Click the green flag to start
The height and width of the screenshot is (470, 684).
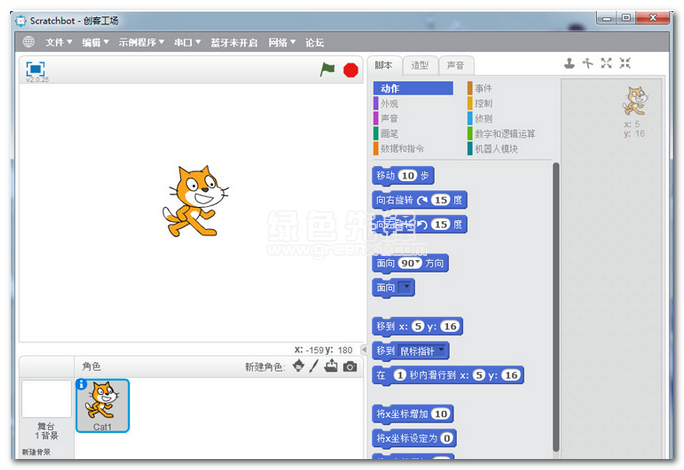coord(327,69)
